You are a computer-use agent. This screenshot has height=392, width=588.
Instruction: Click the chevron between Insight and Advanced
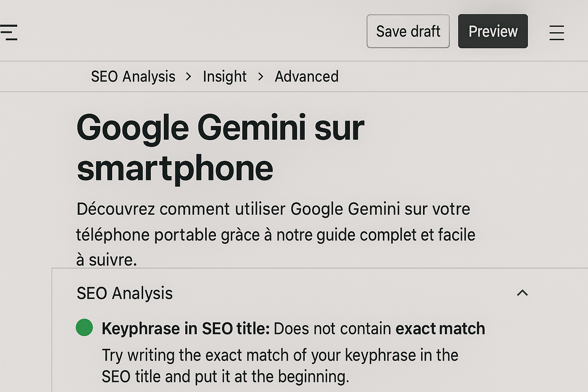261,77
